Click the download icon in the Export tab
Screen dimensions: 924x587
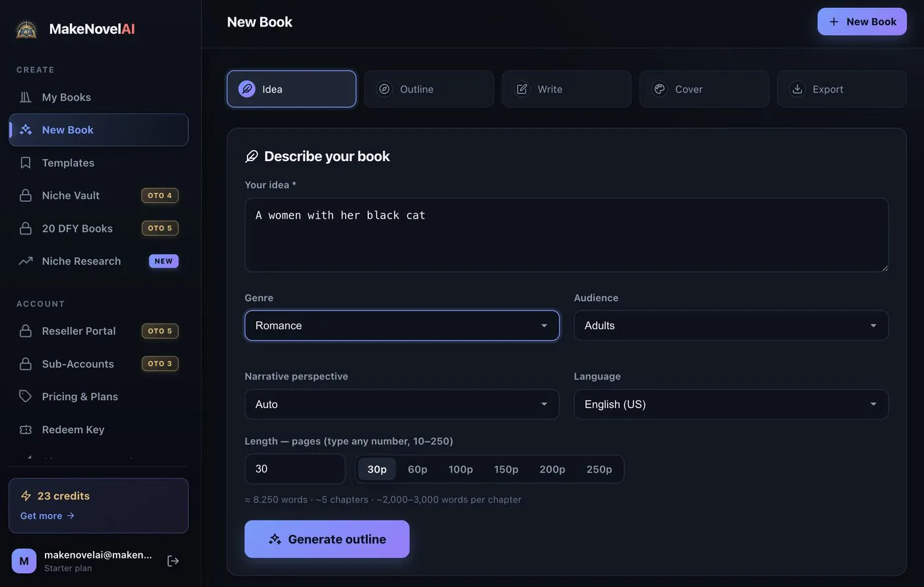[x=797, y=89]
